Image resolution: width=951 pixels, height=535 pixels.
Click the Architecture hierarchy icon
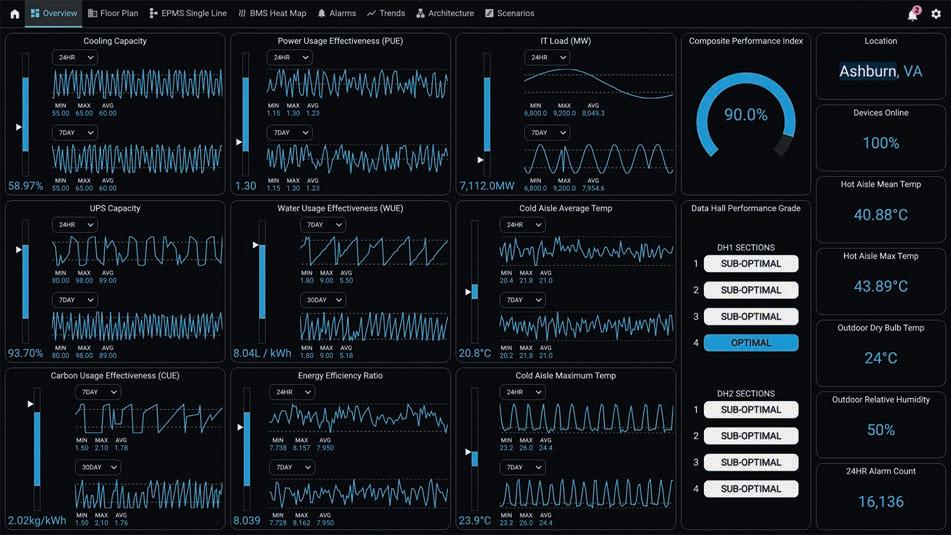click(420, 13)
